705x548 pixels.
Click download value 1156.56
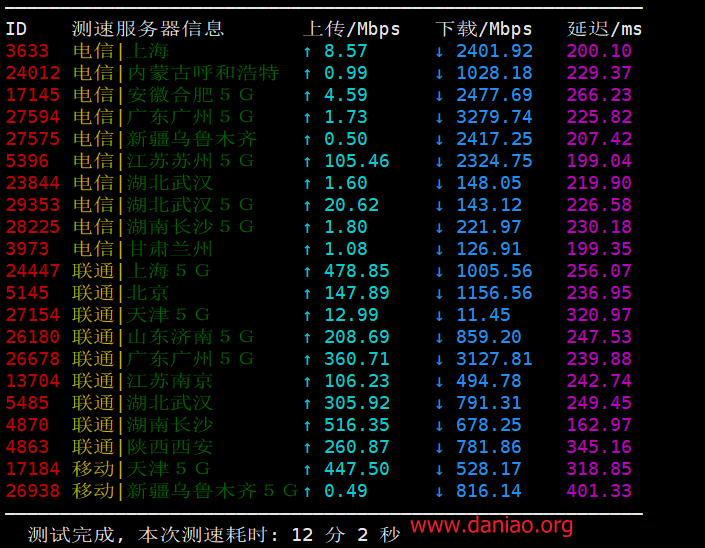click(494, 293)
